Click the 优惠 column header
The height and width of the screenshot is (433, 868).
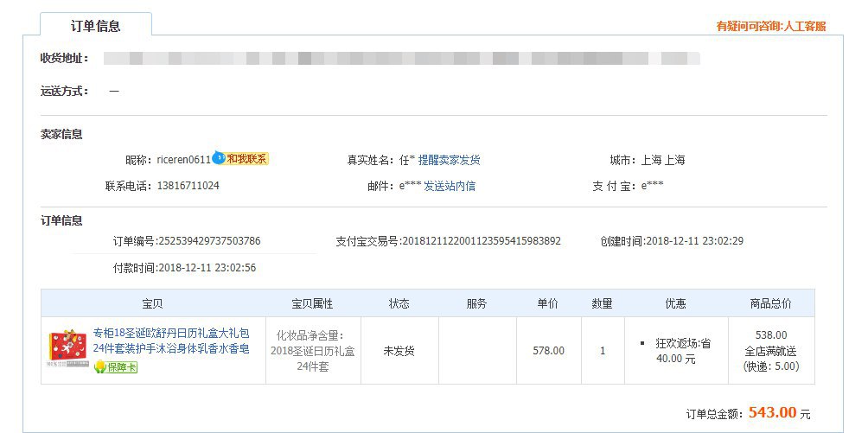tap(676, 303)
